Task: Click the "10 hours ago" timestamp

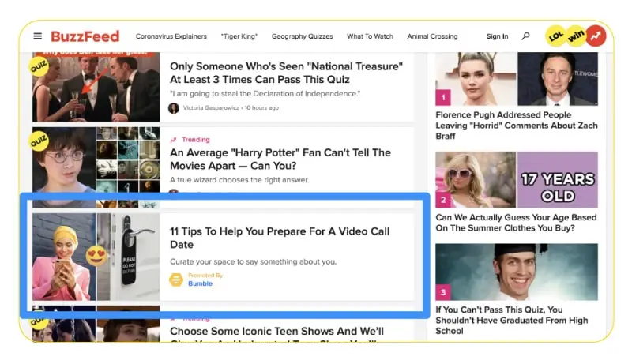Action: [261, 108]
